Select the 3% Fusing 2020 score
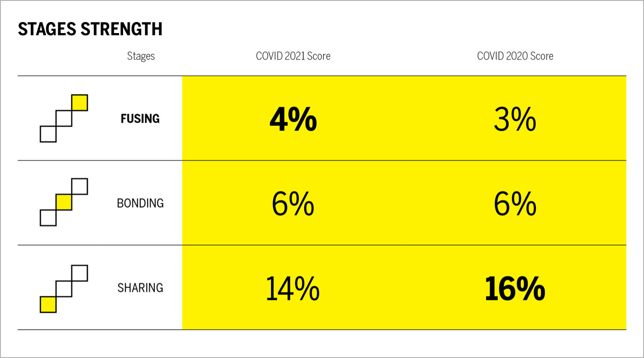 515,119
